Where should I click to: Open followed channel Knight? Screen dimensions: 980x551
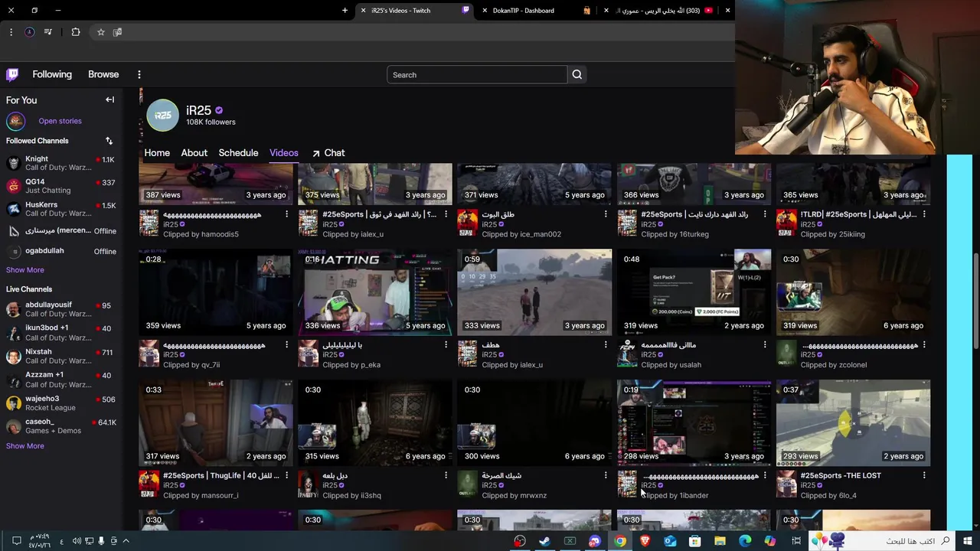(61, 163)
